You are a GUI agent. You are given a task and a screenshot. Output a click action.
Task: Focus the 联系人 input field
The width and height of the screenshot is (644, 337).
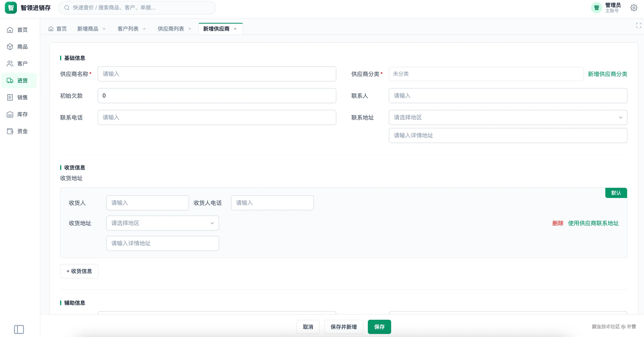point(508,96)
